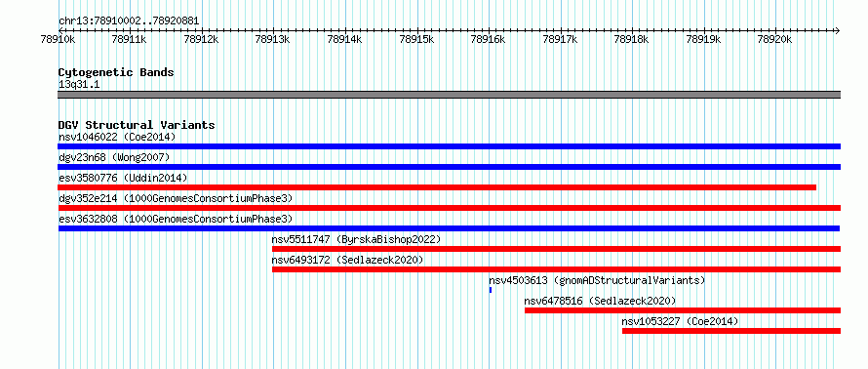Viewport: 868px width, 369px height.
Task: Click the 78919k ruler tick label
Action: [704, 39]
